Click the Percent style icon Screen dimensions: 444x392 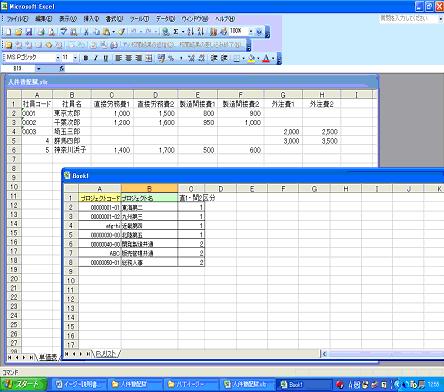point(171,58)
